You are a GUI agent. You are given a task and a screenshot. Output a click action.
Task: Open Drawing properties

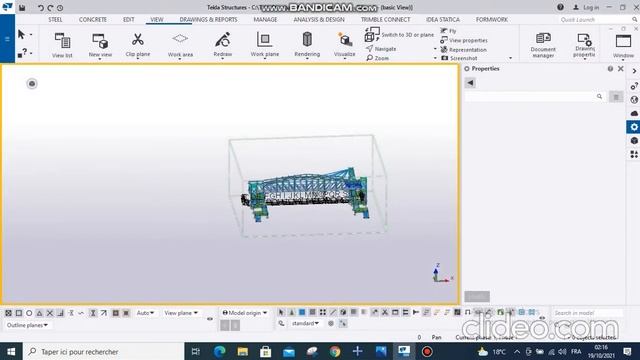pos(584,45)
